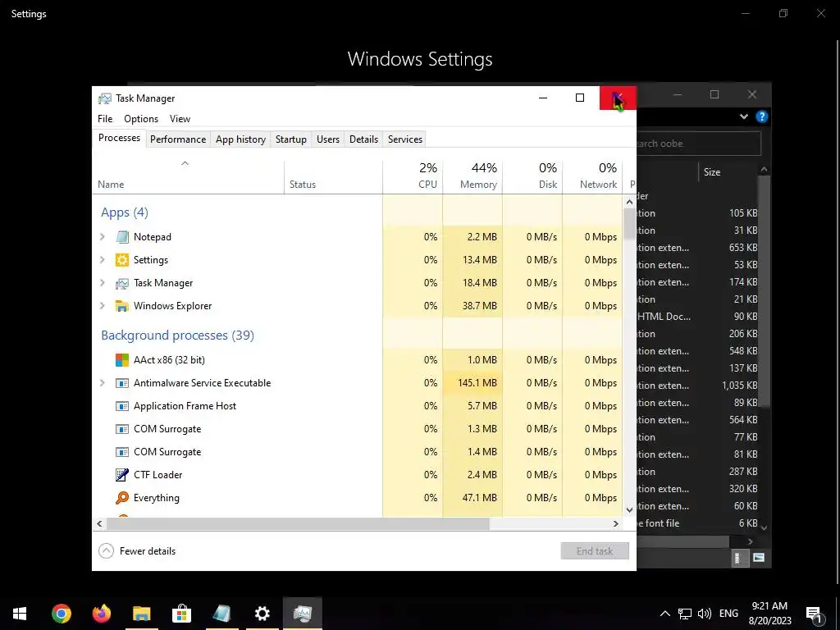840x630 pixels.
Task: Click the Explorer search oobe field
Action: [x=699, y=144]
